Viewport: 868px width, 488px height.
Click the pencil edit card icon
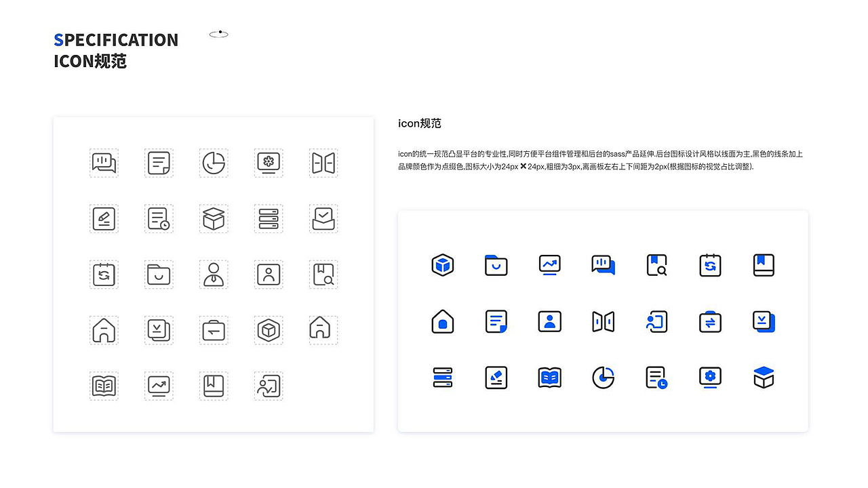(496, 378)
